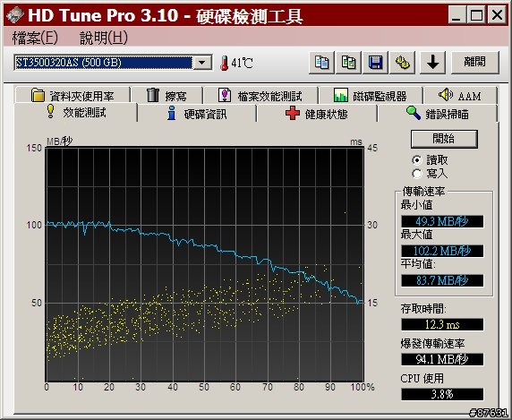The image size is (512, 420).
Task: Click the 離開 exit button
Action: pos(475,62)
